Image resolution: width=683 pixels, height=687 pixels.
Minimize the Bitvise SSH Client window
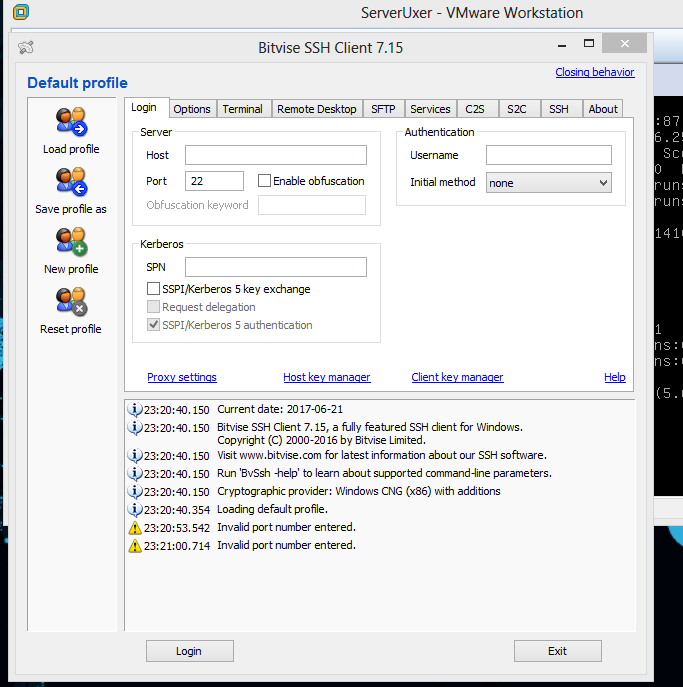click(562, 45)
